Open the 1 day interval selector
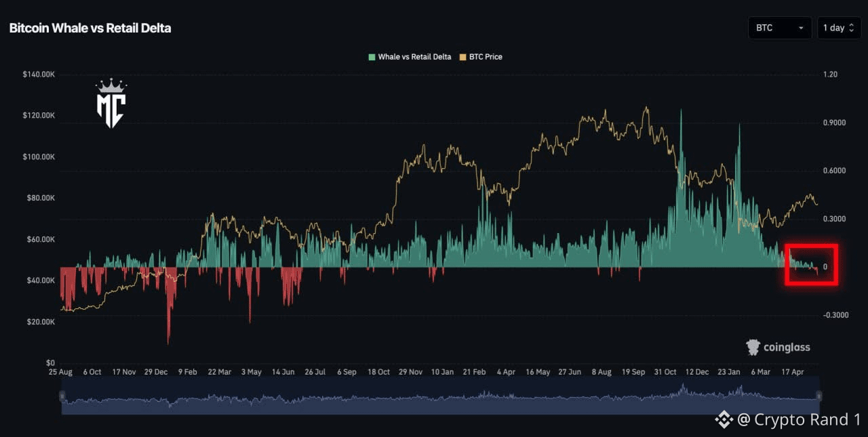This screenshot has width=868, height=437. pos(839,28)
